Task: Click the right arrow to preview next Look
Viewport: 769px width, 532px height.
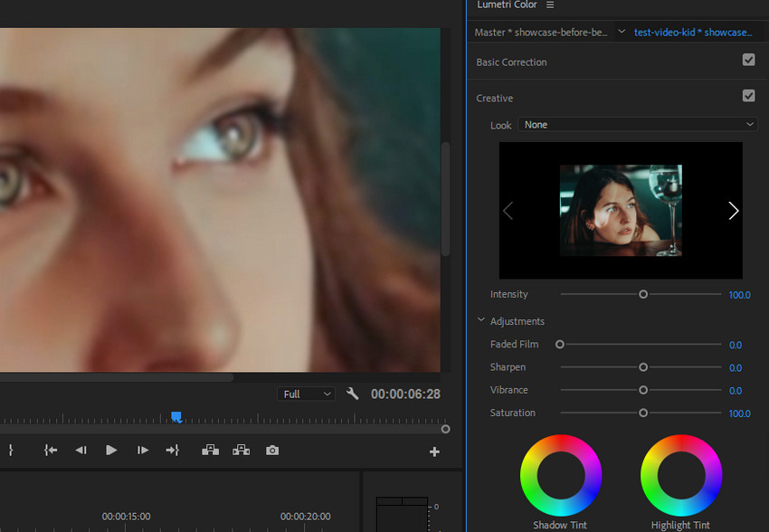Action: point(733,210)
